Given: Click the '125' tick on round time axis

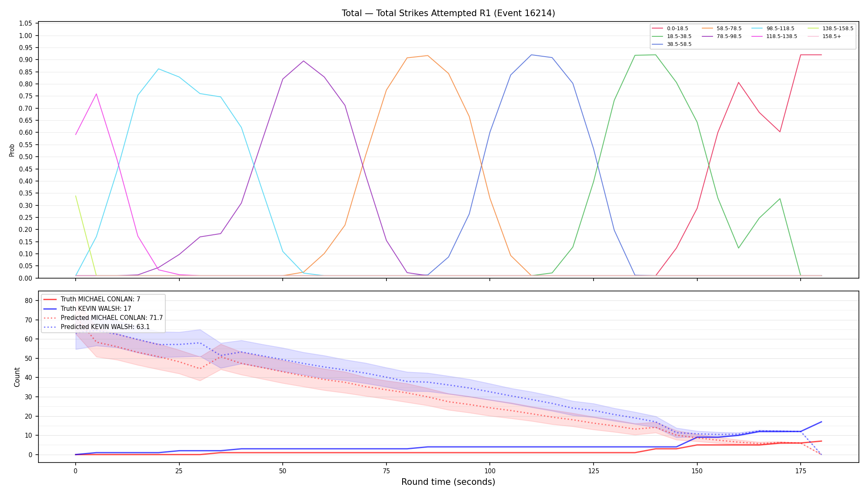Looking at the screenshot, I should point(594,471).
